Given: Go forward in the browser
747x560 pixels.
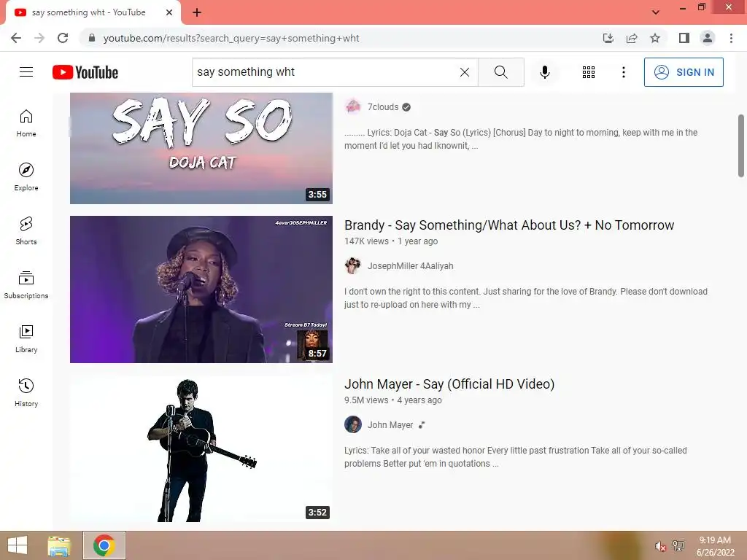Looking at the screenshot, I should [x=39, y=38].
